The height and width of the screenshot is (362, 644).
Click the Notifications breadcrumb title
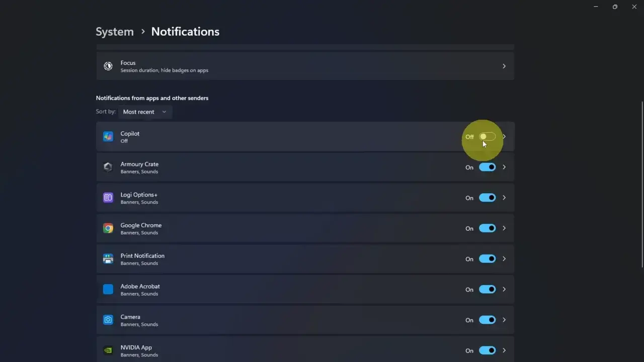click(x=185, y=32)
